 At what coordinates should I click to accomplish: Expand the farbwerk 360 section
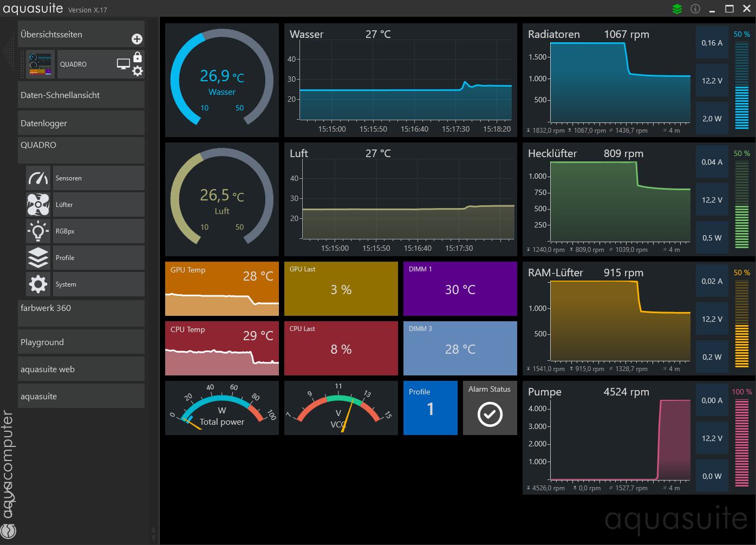click(x=81, y=313)
